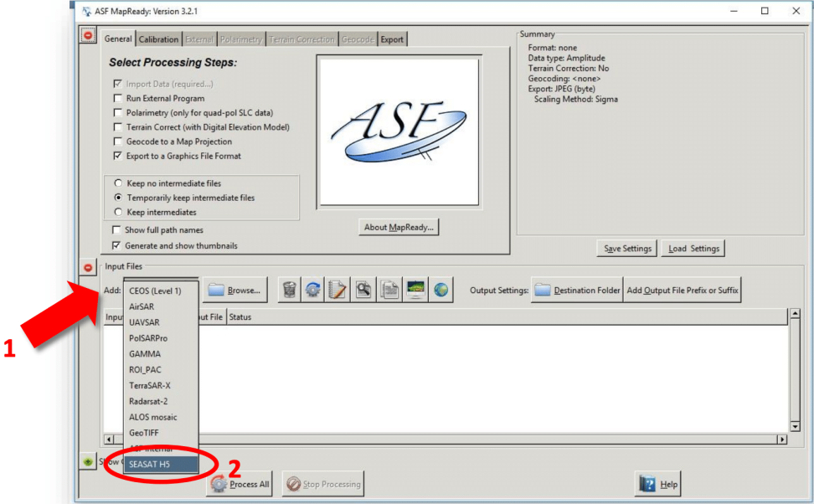
Task: Open About MapReady... dialog
Action: (399, 228)
